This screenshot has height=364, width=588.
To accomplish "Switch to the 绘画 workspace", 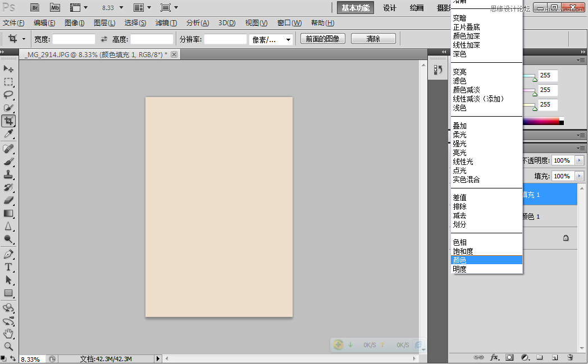I will tap(417, 8).
